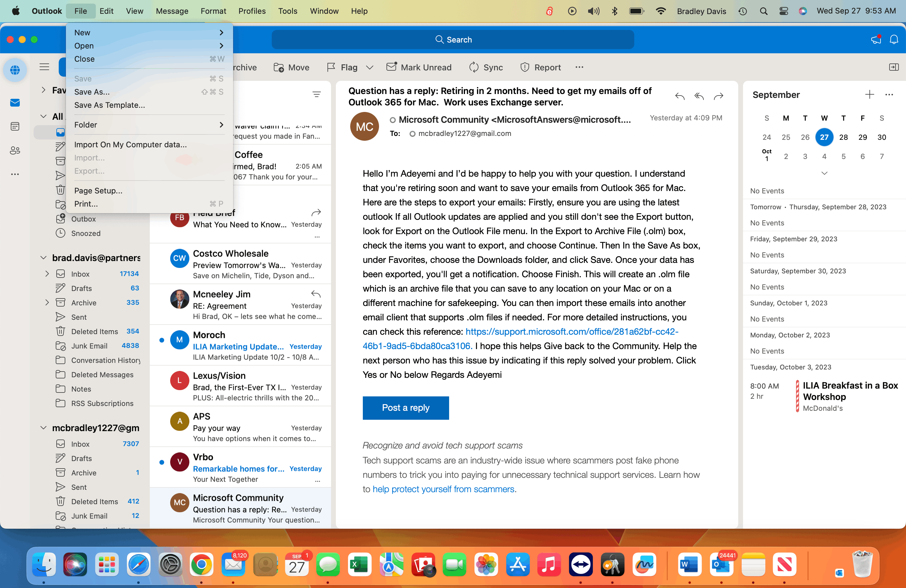Collapse the mcbradley1227@gm account
This screenshot has width=906, height=588.
tap(43, 428)
